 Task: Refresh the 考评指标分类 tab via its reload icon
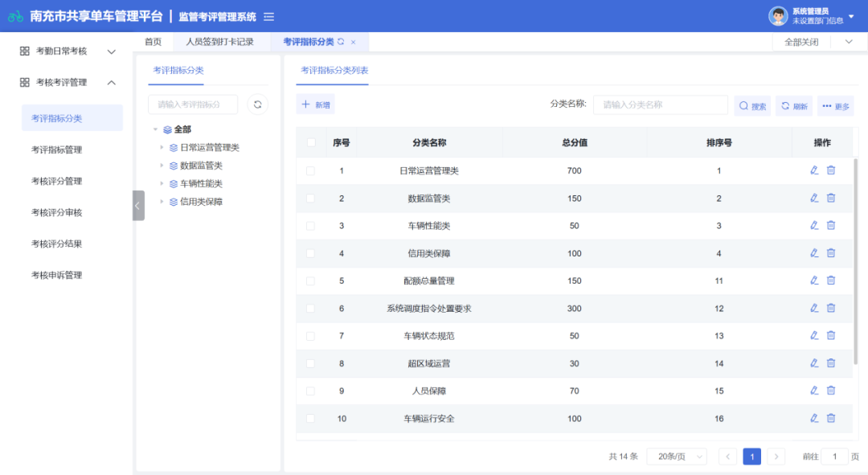coord(341,42)
